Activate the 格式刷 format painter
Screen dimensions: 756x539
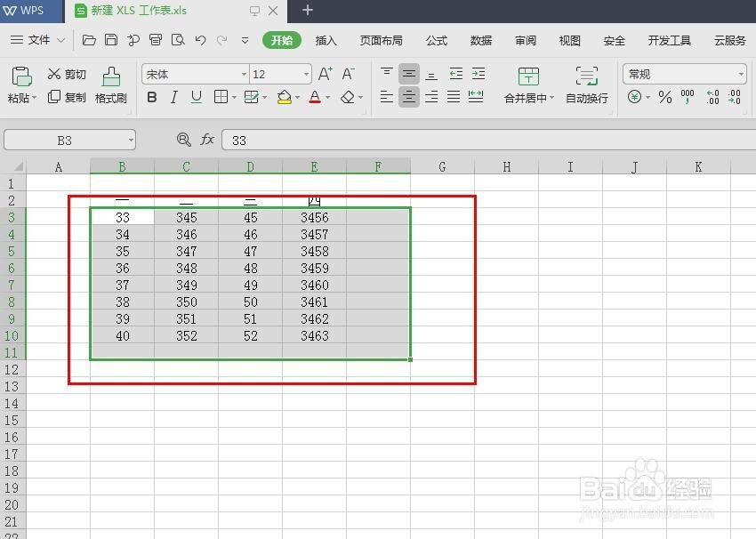[111, 85]
